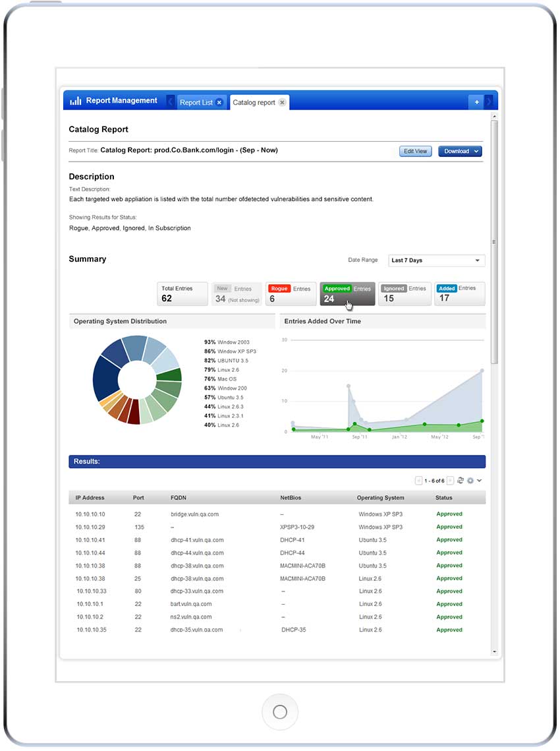Click the Edit View button

pos(415,151)
